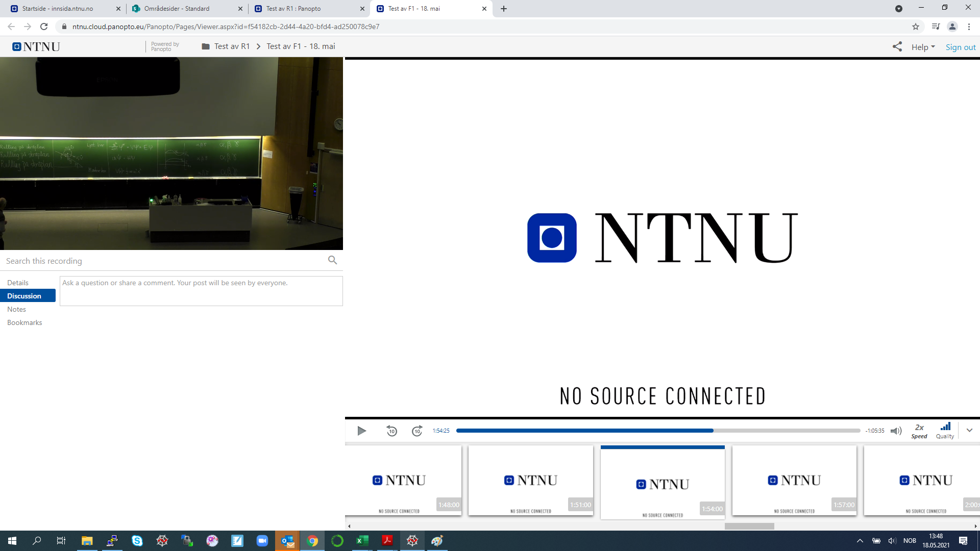Bookmark this page with the star
Image resolution: width=980 pixels, height=551 pixels.
(x=916, y=27)
